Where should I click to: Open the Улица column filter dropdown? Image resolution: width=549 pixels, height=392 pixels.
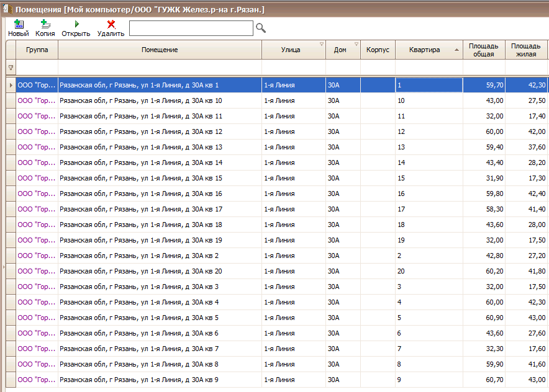tap(321, 44)
